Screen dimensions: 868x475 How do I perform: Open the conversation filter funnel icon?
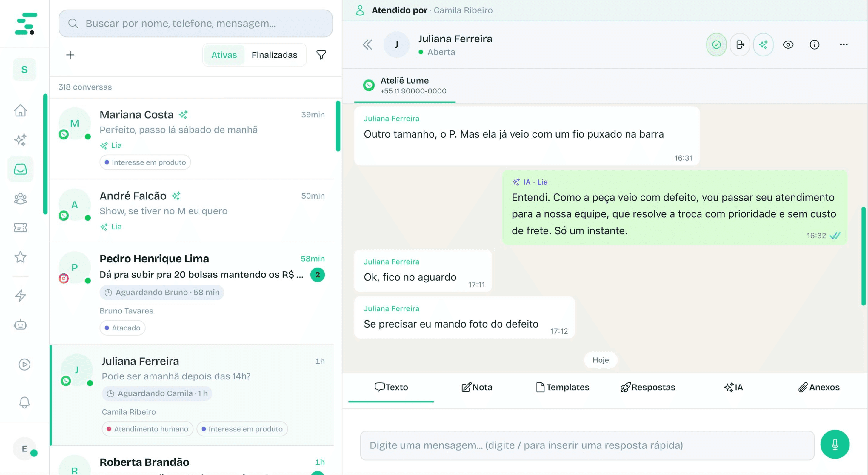pyautogui.click(x=321, y=55)
